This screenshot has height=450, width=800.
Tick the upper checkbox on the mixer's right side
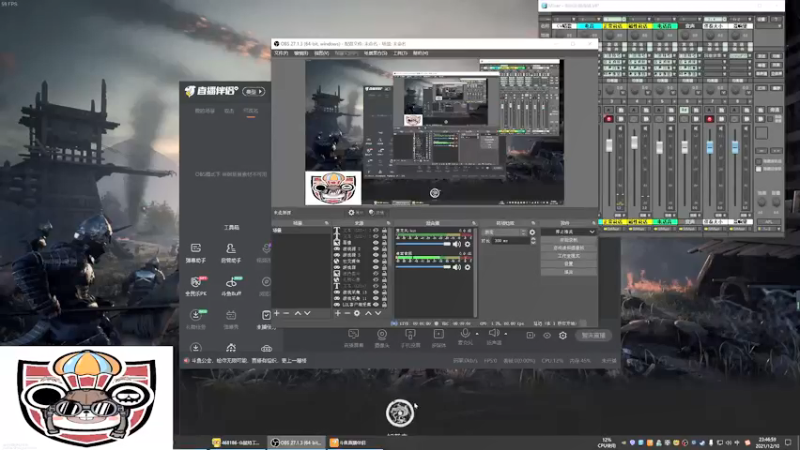coord(759,161)
